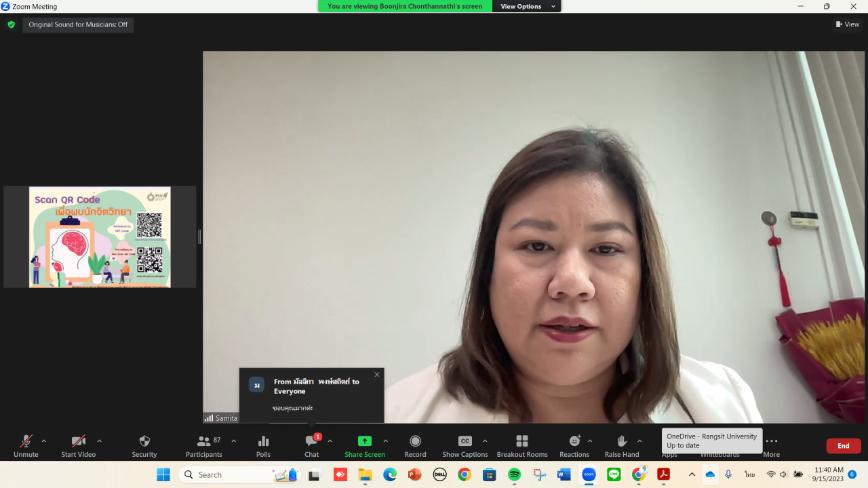This screenshot has width=868, height=488.
Task: Open the View layout menu
Action: (848, 24)
